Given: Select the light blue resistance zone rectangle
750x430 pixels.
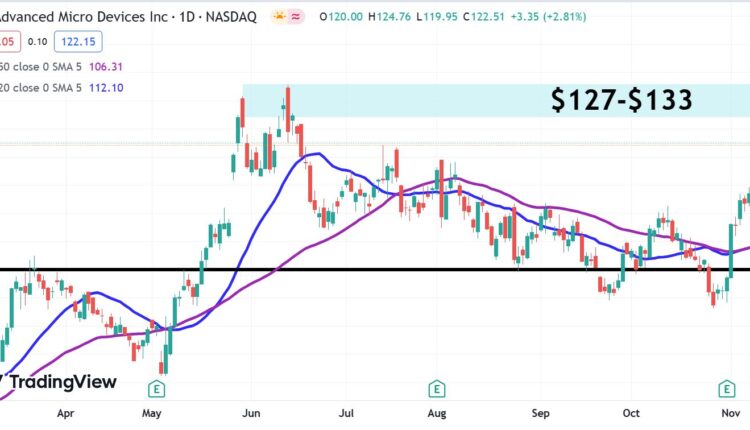Looking at the screenshot, I should point(400,100).
